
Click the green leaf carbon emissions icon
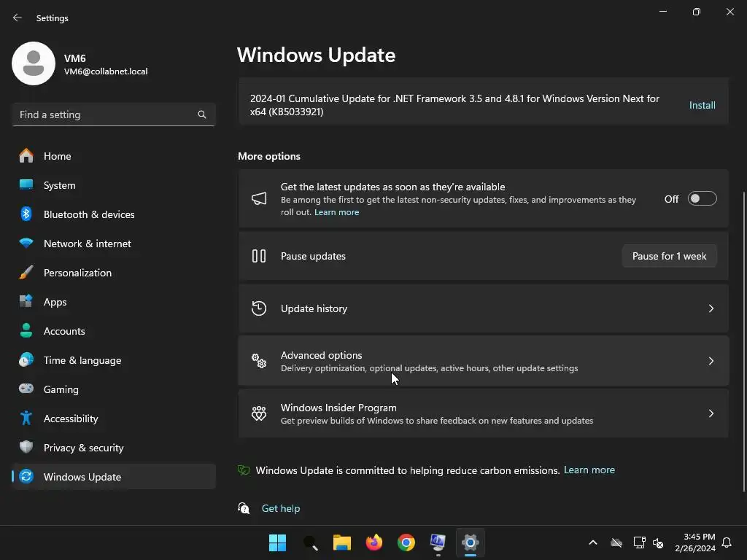pos(244,470)
